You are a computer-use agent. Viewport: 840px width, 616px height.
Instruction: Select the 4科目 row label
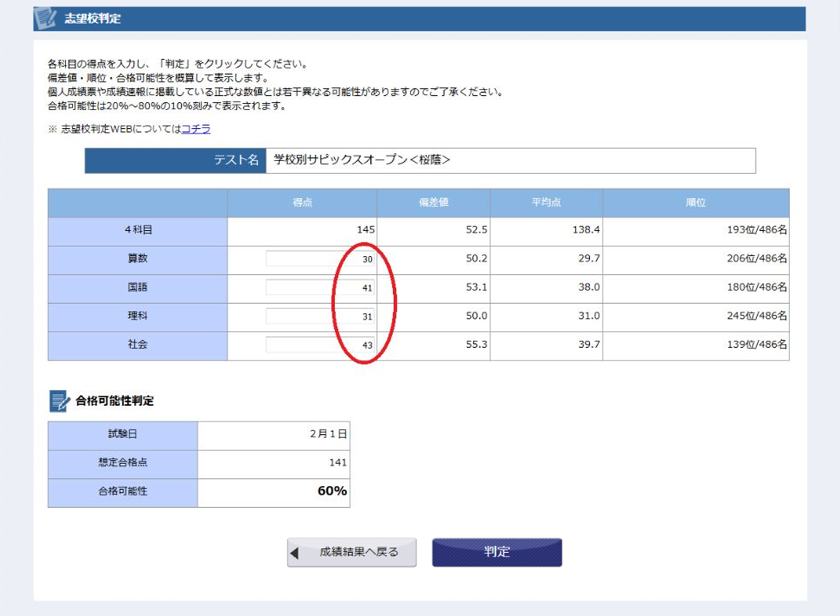coord(138,230)
